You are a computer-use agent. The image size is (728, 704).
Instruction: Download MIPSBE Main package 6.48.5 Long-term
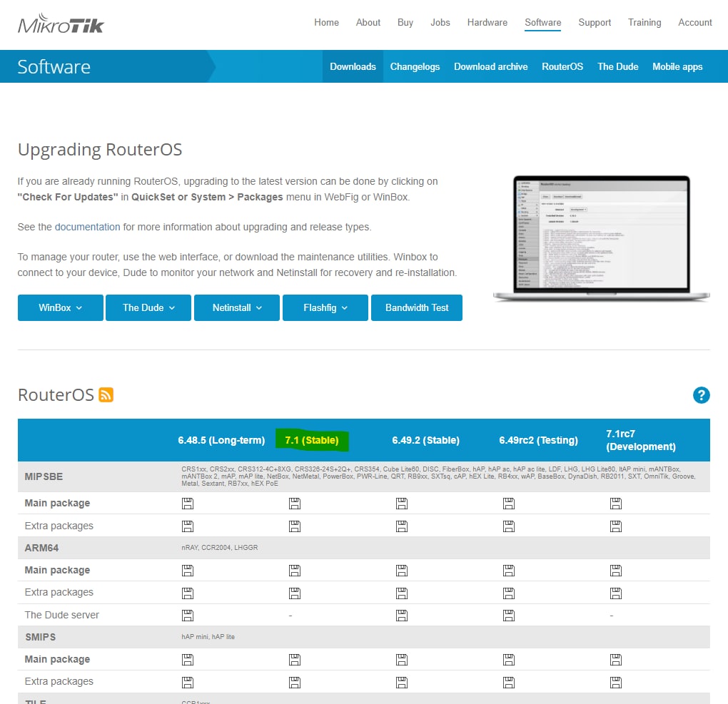(x=188, y=504)
